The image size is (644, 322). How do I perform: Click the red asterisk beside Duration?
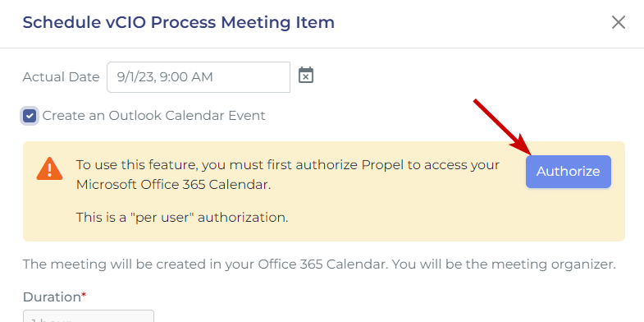pos(84,294)
